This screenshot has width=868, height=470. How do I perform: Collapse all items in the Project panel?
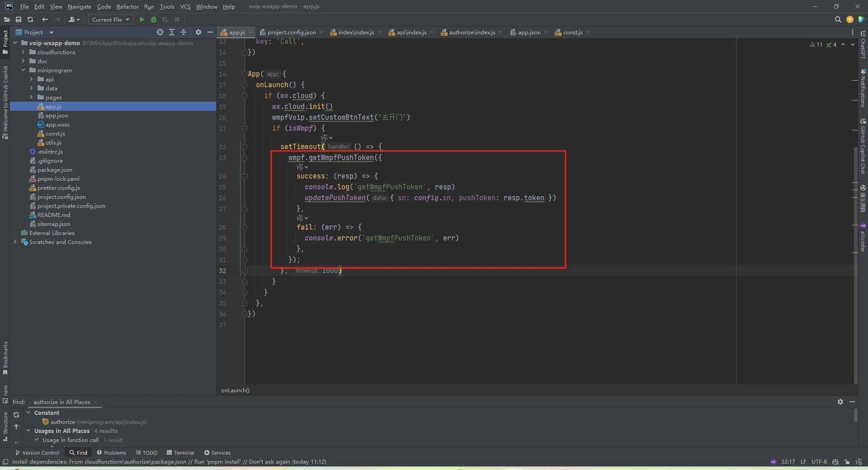coord(184,32)
